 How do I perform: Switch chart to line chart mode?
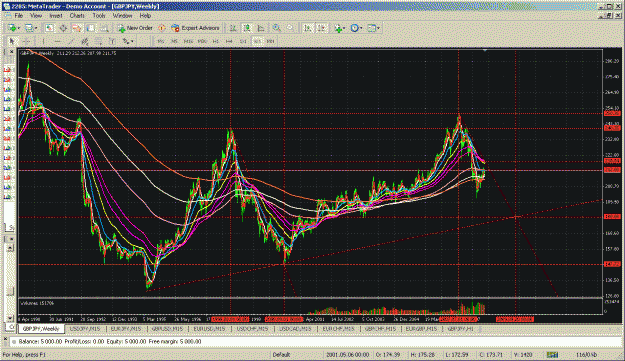261,28
